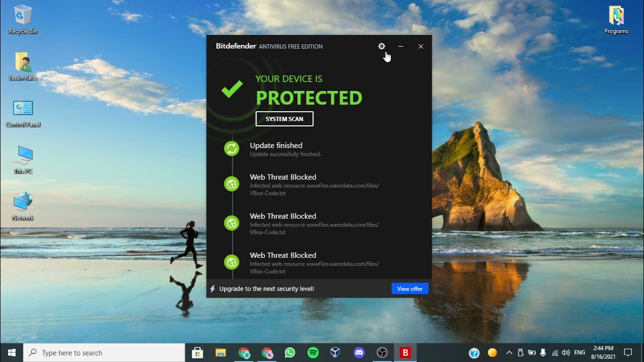This screenshot has height=362, width=644.
Task: Open the notification action center
Action: click(628, 353)
